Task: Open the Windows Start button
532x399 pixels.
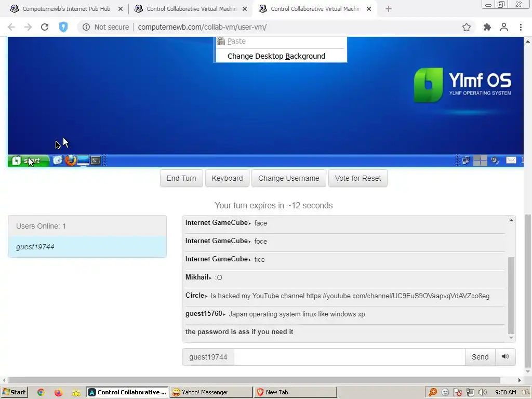Action: (x=15, y=392)
